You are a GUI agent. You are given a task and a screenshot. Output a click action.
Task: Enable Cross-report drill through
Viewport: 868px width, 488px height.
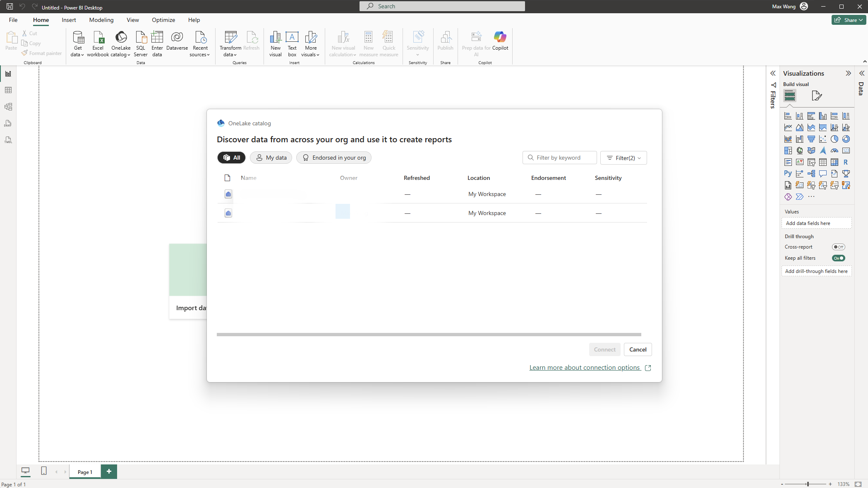(839, 247)
